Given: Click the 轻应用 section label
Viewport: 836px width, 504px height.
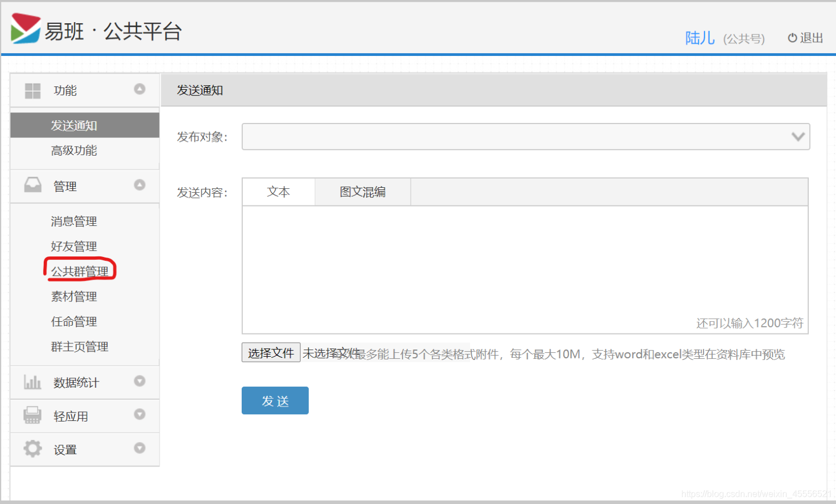Looking at the screenshot, I should [71, 416].
